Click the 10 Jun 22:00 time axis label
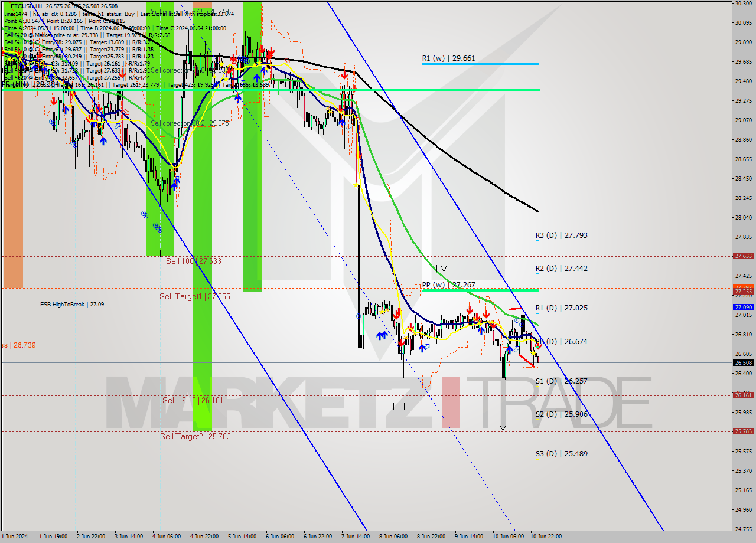Viewport: 756px width, 543px height. tap(546, 537)
